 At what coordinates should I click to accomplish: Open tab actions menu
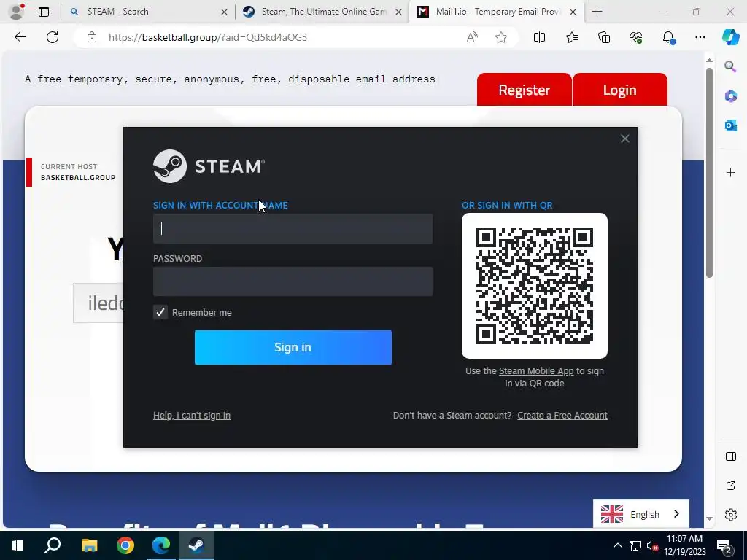(43, 12)
